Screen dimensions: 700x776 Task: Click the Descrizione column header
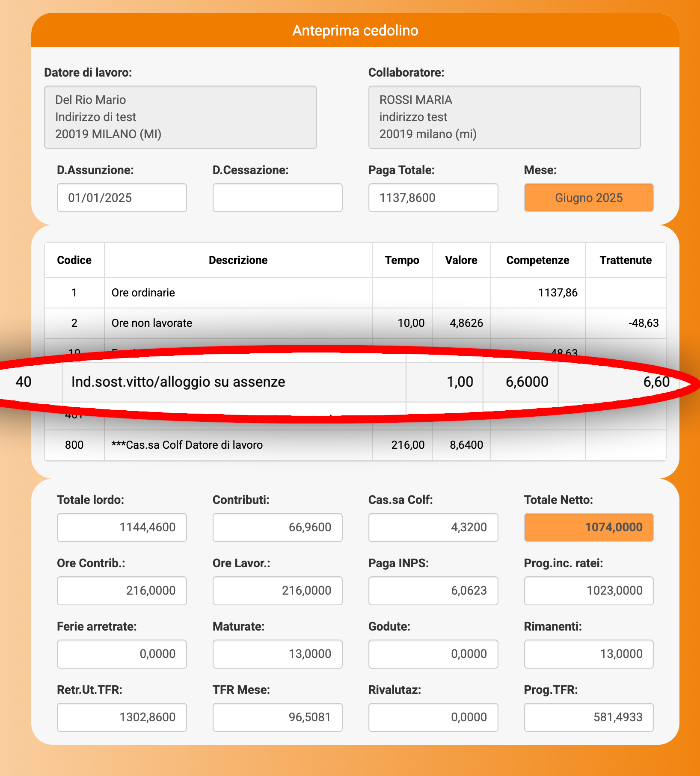click(x=238, y=260)
